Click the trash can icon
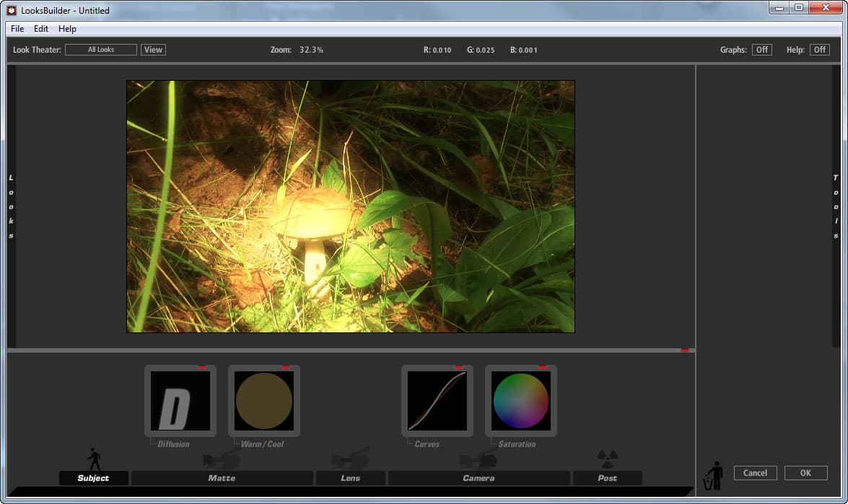 pyautogui.click(x=713, y=476)
